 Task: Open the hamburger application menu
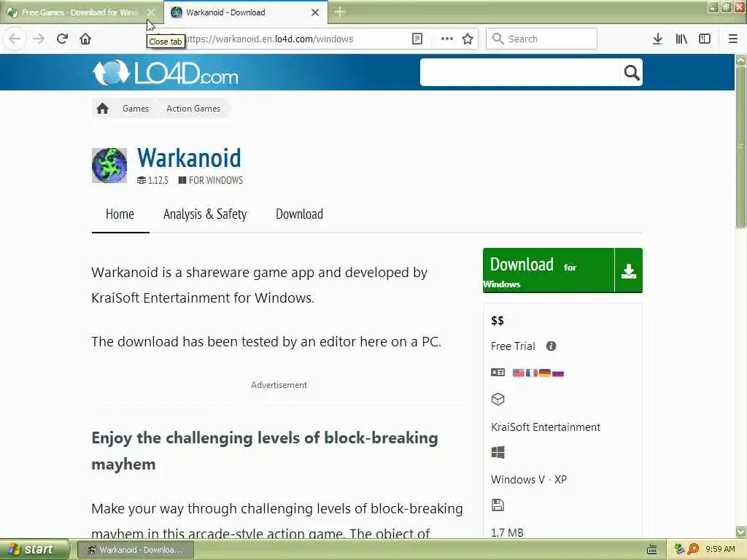click(x=733, y=39)
